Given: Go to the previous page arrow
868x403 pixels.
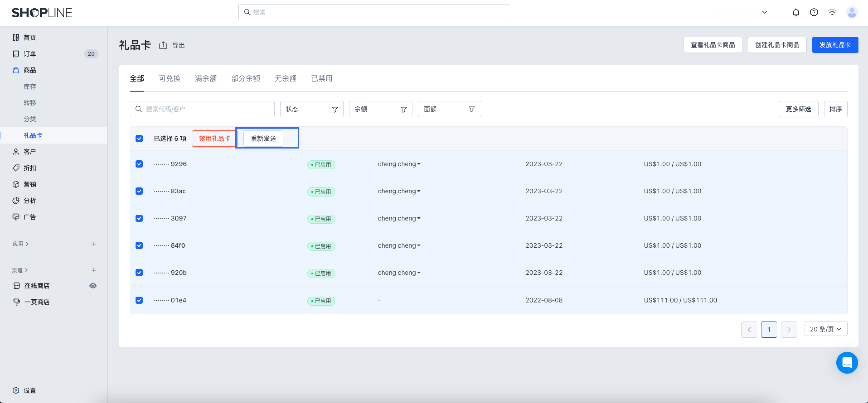Looking at the screenshot, I should pos(749,330).
